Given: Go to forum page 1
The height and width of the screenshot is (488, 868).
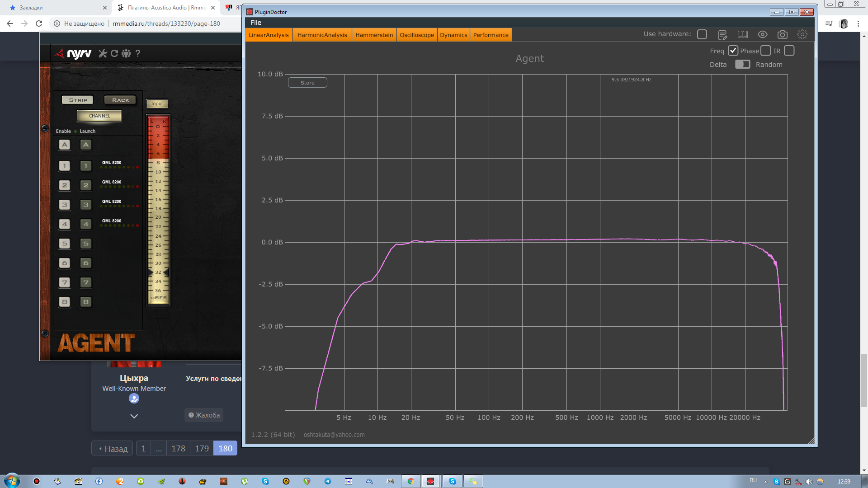Looking at the screenshot, I should 143,449.
